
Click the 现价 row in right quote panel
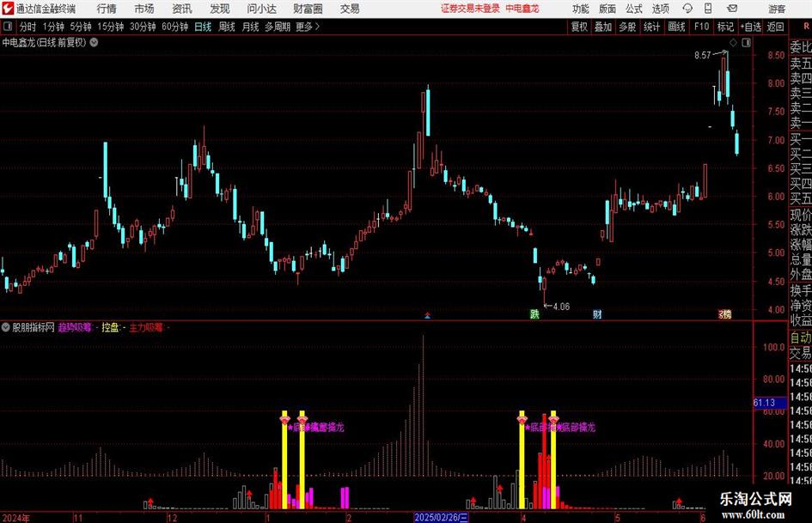801,214
